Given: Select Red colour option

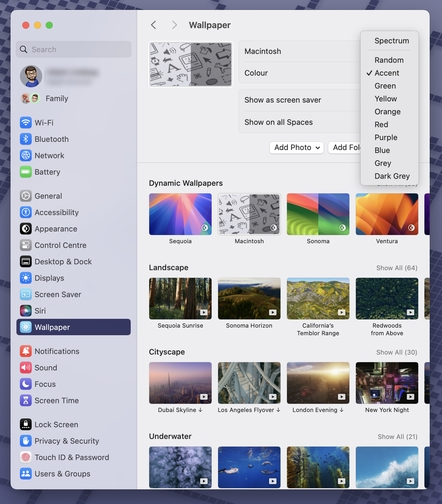Looking at the screenshot, I should pyautogui.click(x=390, y=125).
